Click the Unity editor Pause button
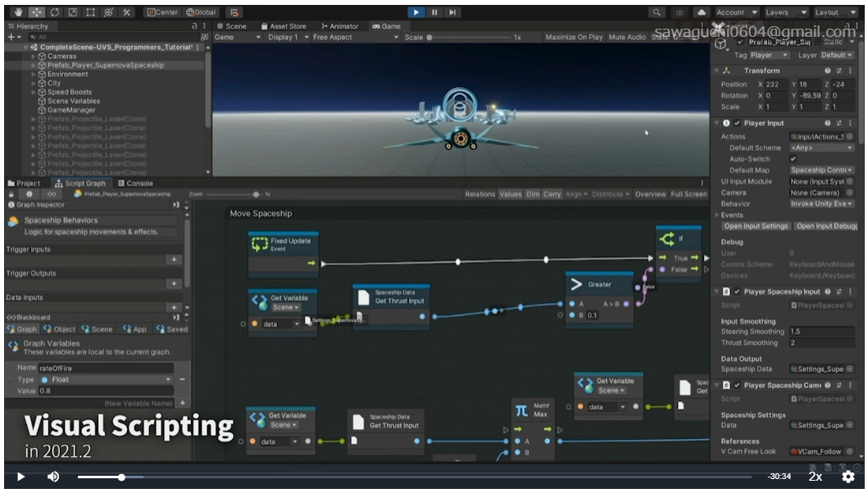Screen dimensions: 868x493 click(434, 12)
